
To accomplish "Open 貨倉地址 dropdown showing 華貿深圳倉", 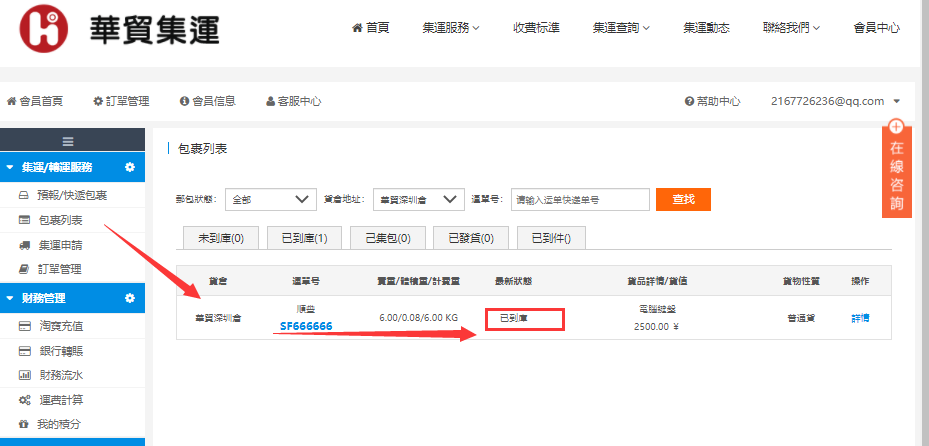I will click(418, 199).
